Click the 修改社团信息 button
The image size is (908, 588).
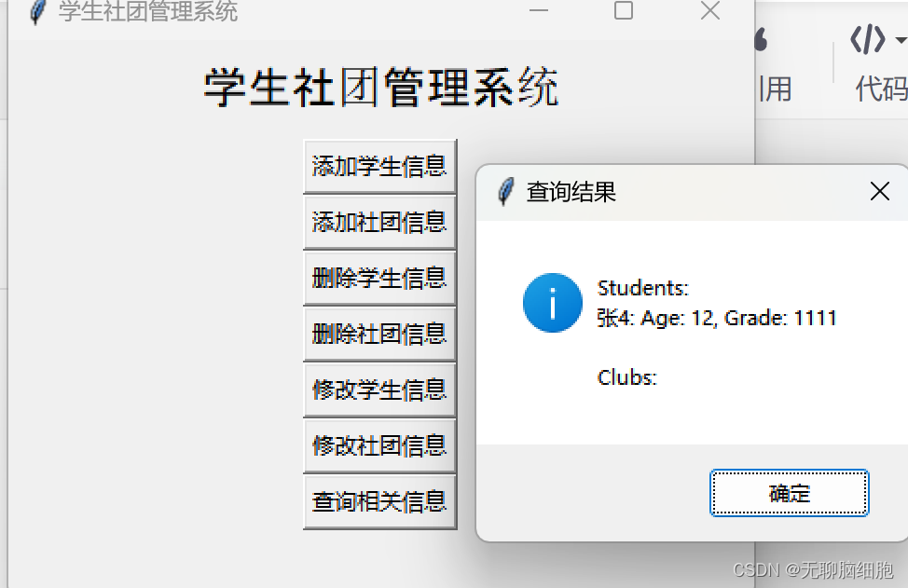pos(379,445)
